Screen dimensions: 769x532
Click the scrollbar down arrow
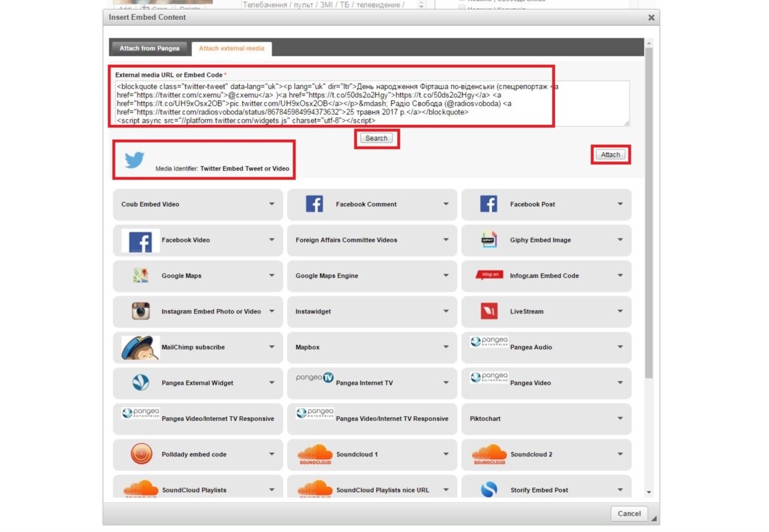pos(648,492)
